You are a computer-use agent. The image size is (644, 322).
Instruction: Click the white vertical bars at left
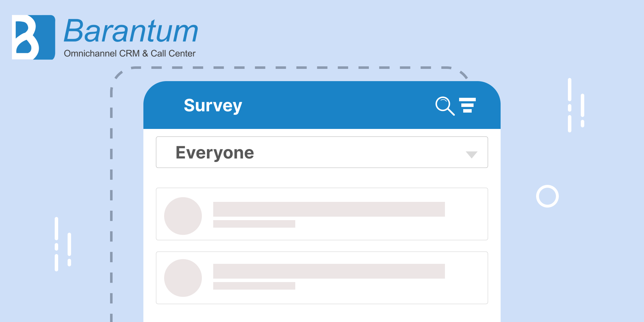point(63,244)
